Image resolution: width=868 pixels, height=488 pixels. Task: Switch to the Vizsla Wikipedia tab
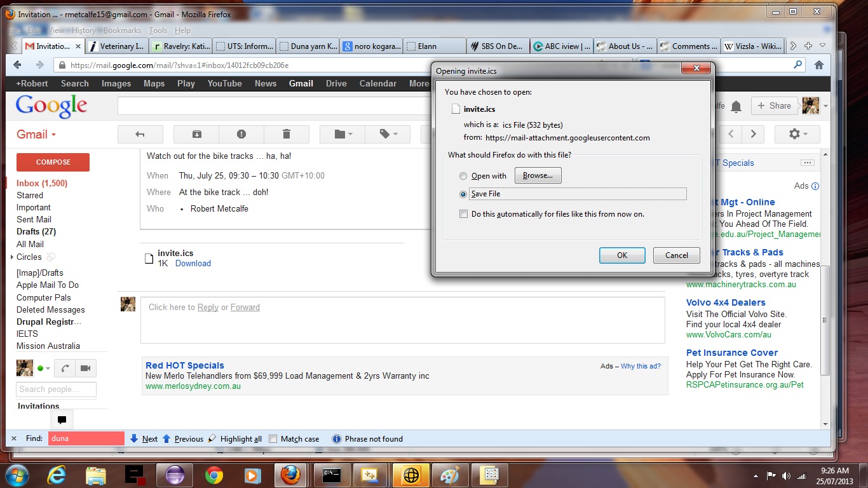click(752, 46)
